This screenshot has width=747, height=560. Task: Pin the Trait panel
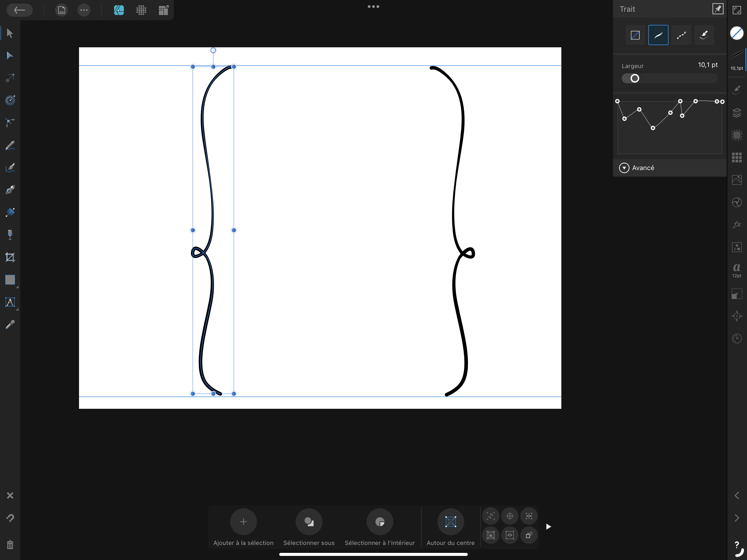pos(718,9)
